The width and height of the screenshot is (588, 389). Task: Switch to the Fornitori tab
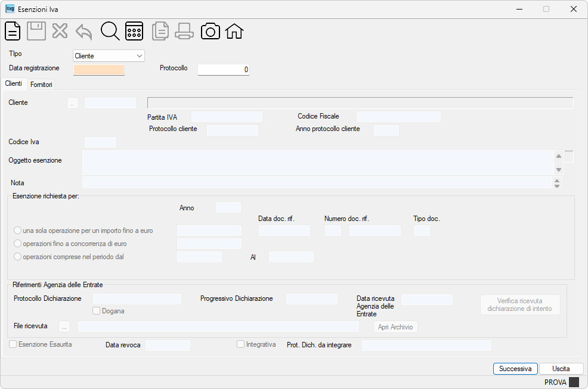pos(41,85)
